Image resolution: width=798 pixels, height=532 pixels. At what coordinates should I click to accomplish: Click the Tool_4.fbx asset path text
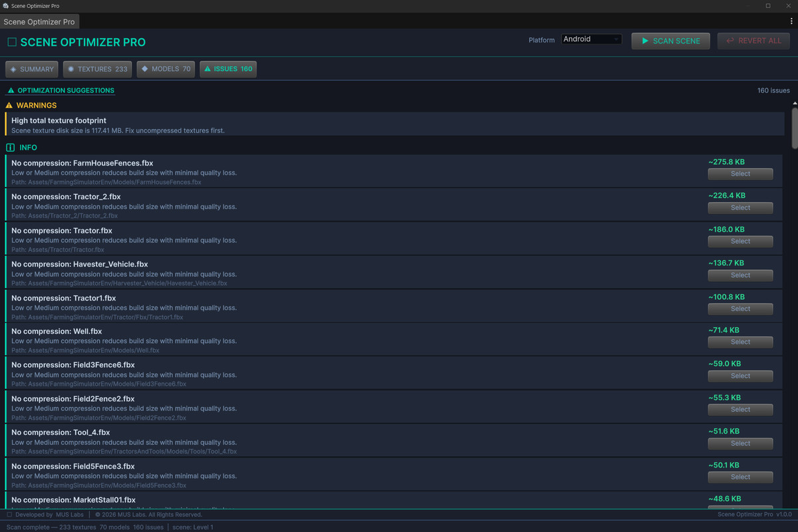[124, 452]
